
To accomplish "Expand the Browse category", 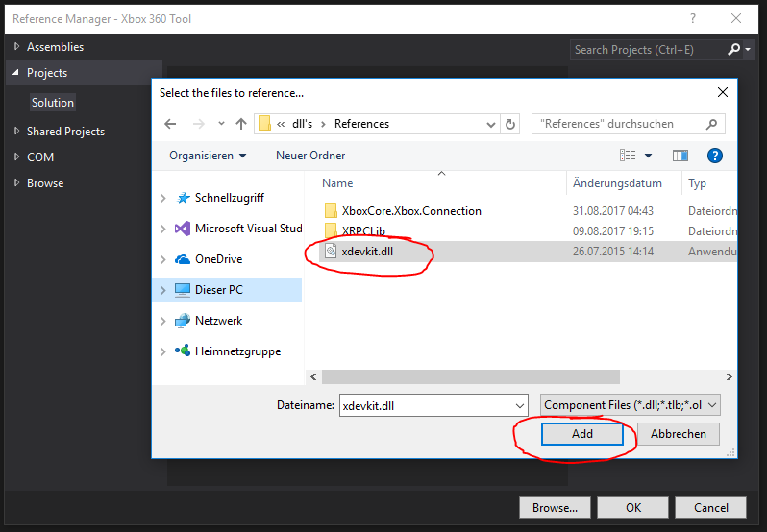I will point(16,182).
